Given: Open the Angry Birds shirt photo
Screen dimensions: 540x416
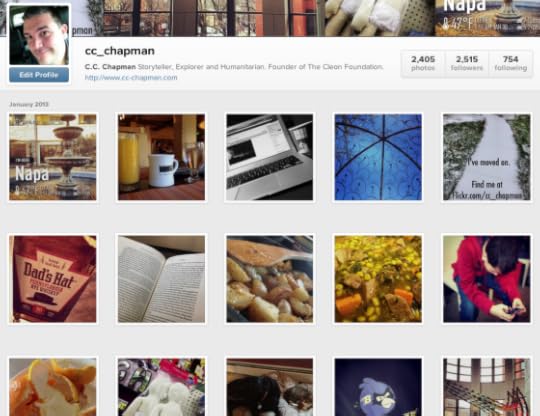Looking at the screenshot, I should (x=378, y=387).
